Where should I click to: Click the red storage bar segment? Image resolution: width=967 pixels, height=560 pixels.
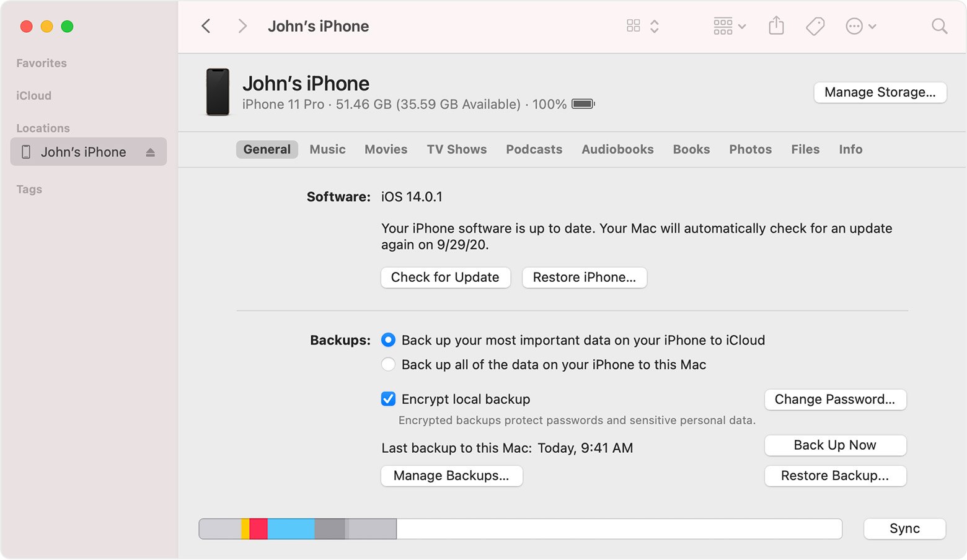[258, 529]
